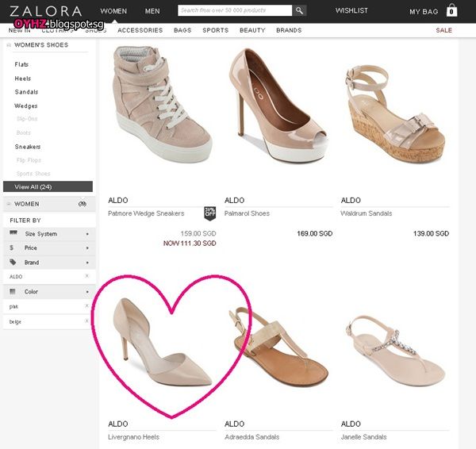Click Livergnano Heels title

pyautogui.click(x=133, y=437)
